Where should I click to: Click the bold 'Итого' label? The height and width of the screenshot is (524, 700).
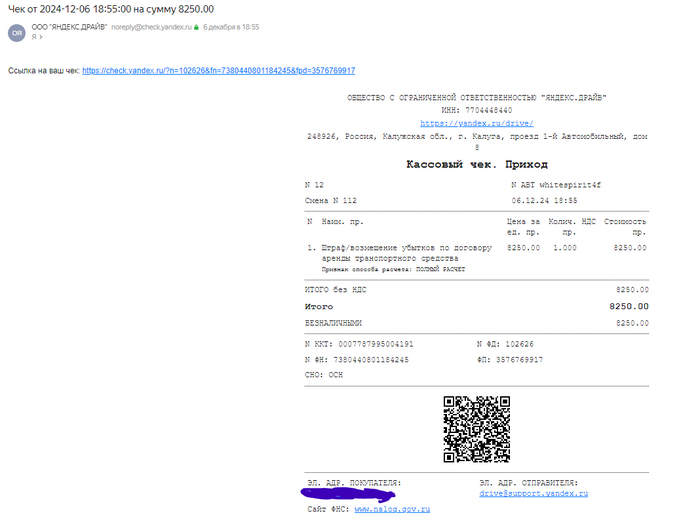pyautogui.click(x=319, y=307)
